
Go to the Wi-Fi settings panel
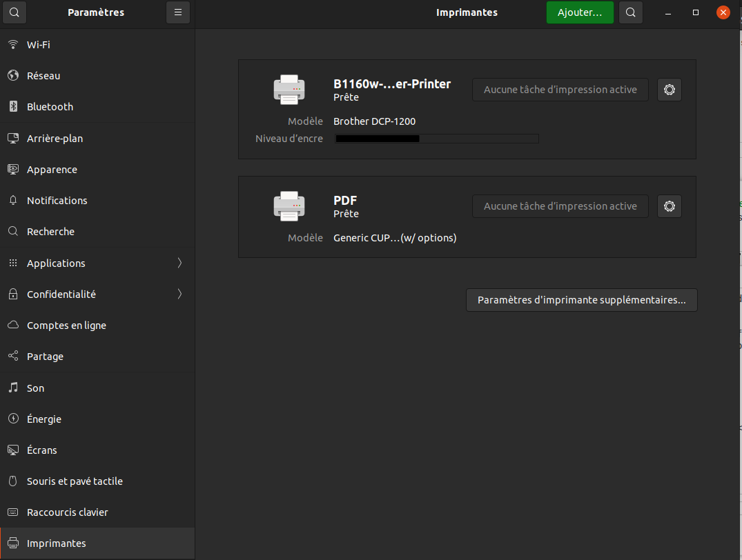pyautogui.click(x=39, y=45)
